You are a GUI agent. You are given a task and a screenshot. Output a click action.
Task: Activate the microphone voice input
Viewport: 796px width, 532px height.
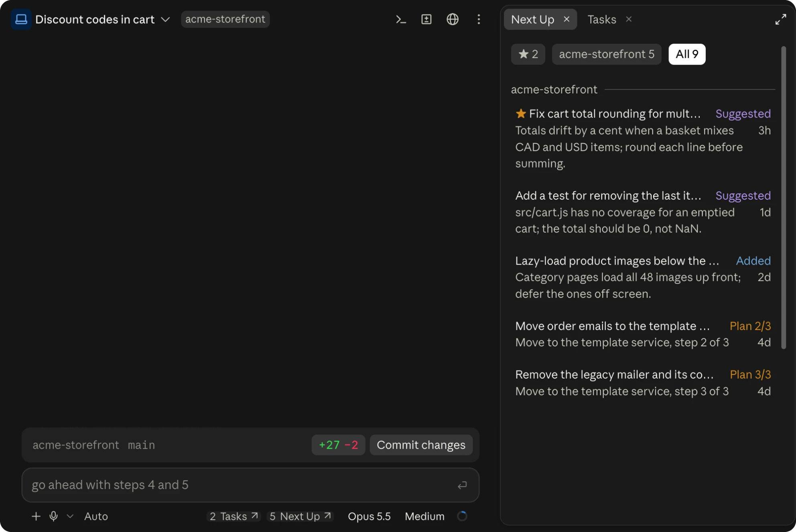pyautogui.click(x=53, y=516)
